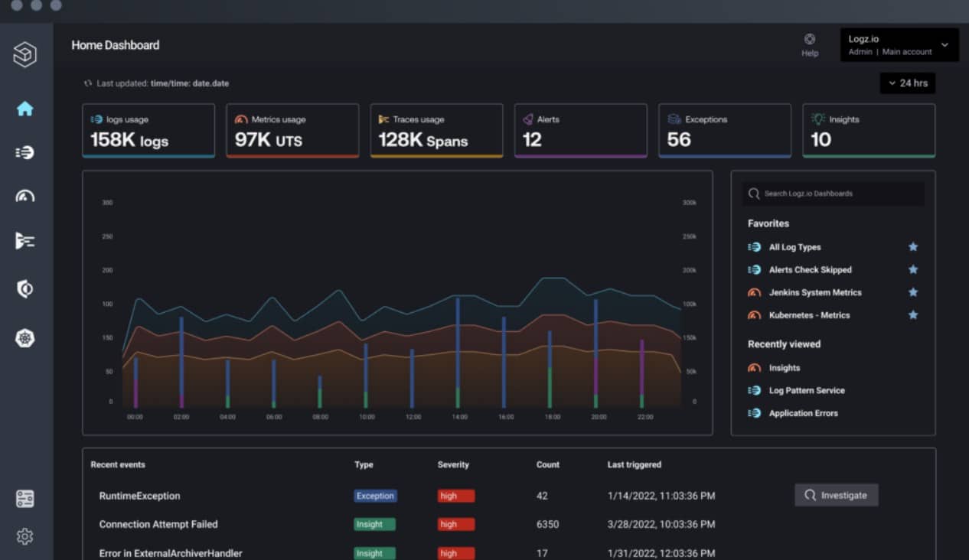Unstar the All Log Types favorite
This screenshot has width=969, height=560.
coord(912,247)
